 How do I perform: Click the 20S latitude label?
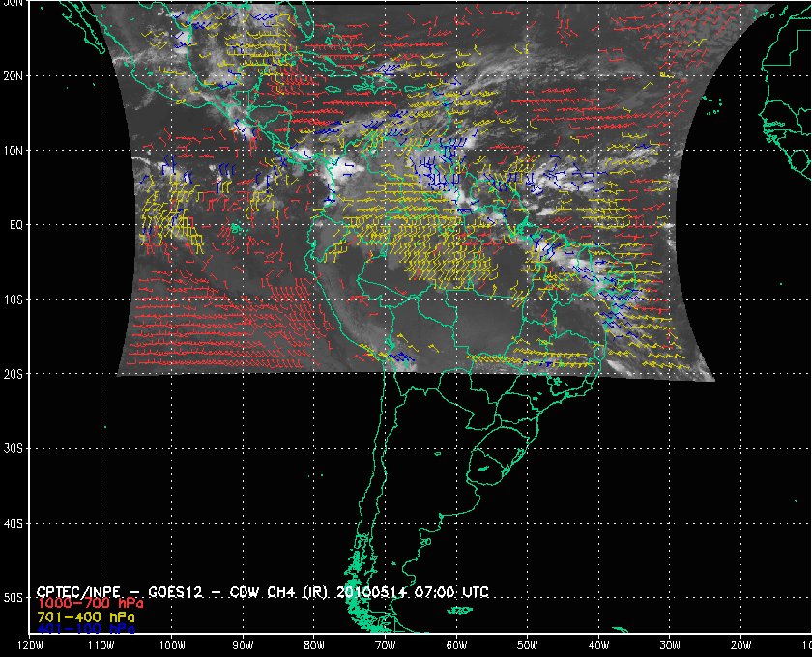click(x=13, y=374)
